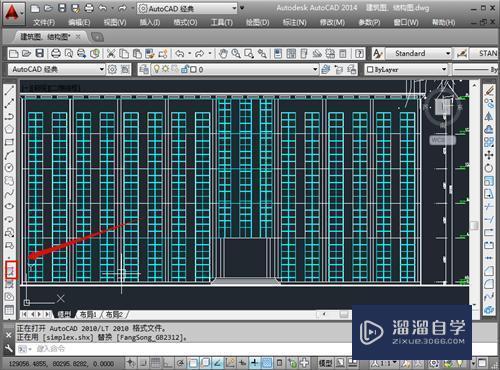500x370 pixels.
Task: Toggle Lineweight display in status bar
Action: point(267,363)
